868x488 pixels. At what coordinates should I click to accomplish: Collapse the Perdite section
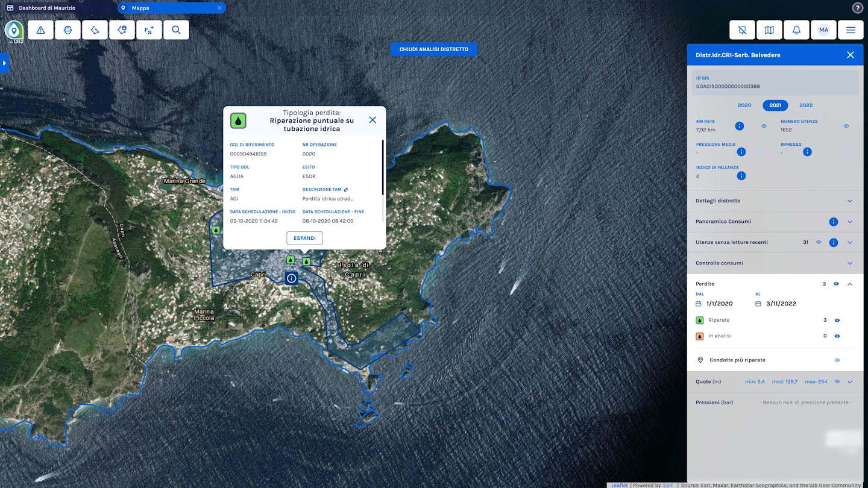point(850,284)
